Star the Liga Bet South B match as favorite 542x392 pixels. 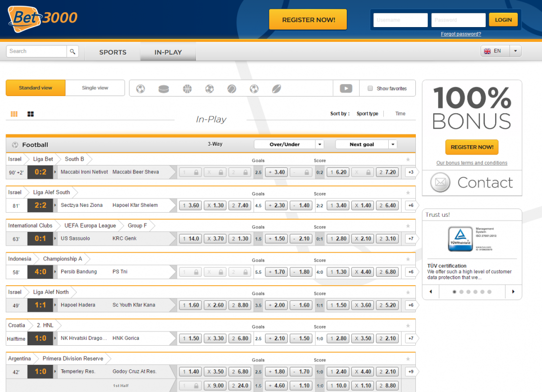pyautogui.click(x=408, y=159)
